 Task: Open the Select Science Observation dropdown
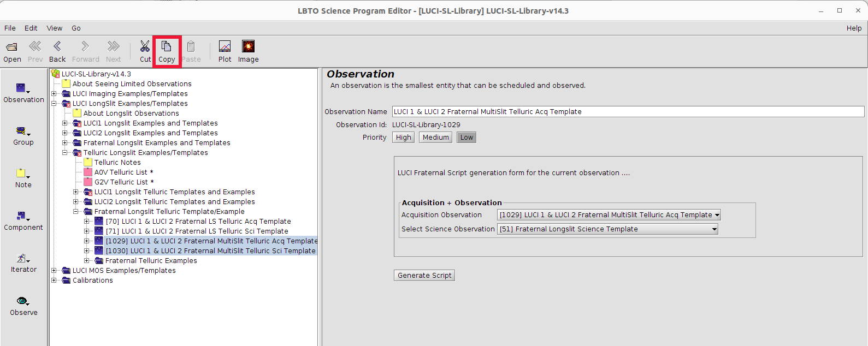607,229
